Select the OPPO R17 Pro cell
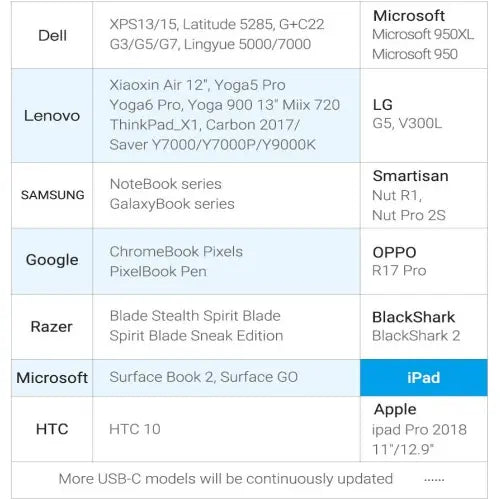500x500 pixels. coord(424,261)
